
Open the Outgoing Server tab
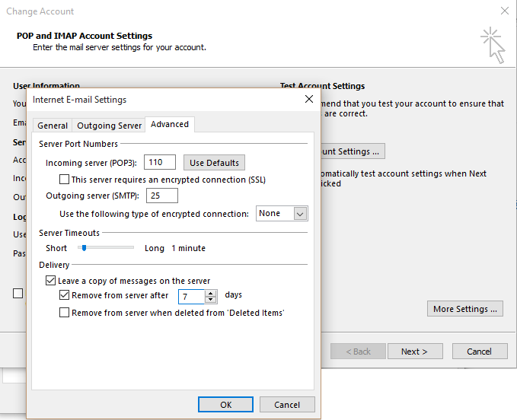tap(110, 126)
